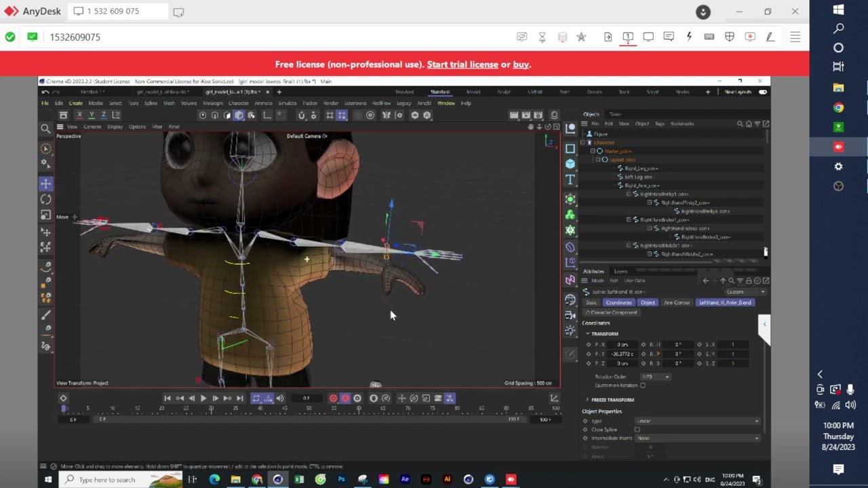Toggle the Autokeying button in the timeline

pyautogui.click(x=345, y=399)
